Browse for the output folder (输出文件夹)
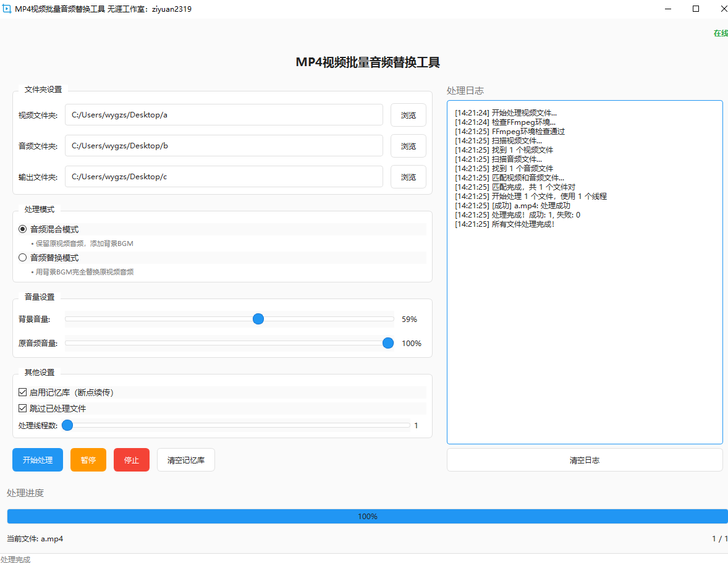728x563 pixels. [408, 177]
